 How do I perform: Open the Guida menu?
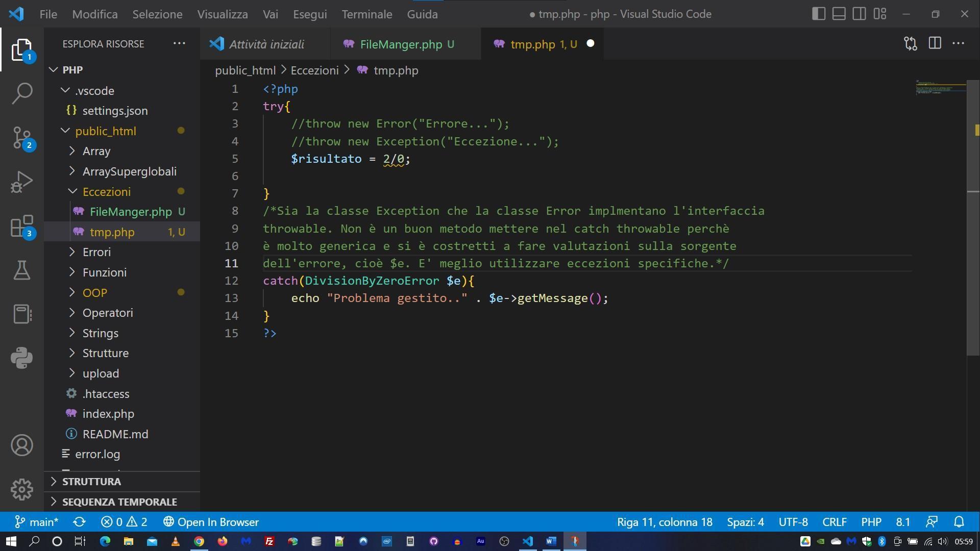(x=422, y=14)
